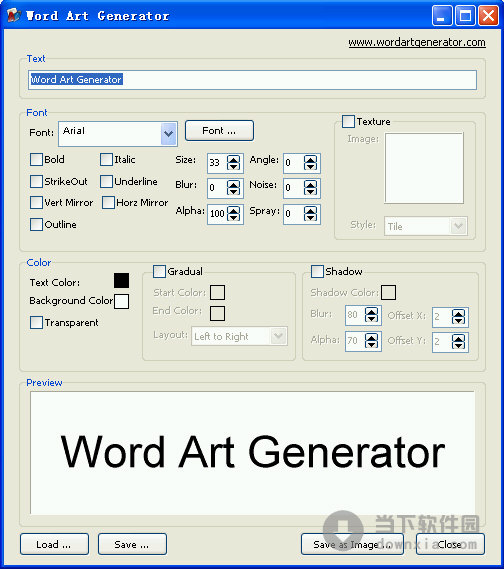Increase the Shadow Blur spinner value
The image size is (504, 569).
pos(371,311)
